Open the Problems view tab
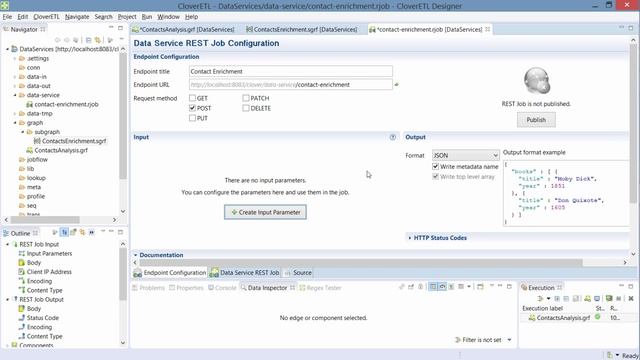640x360 pixels. 148,288
